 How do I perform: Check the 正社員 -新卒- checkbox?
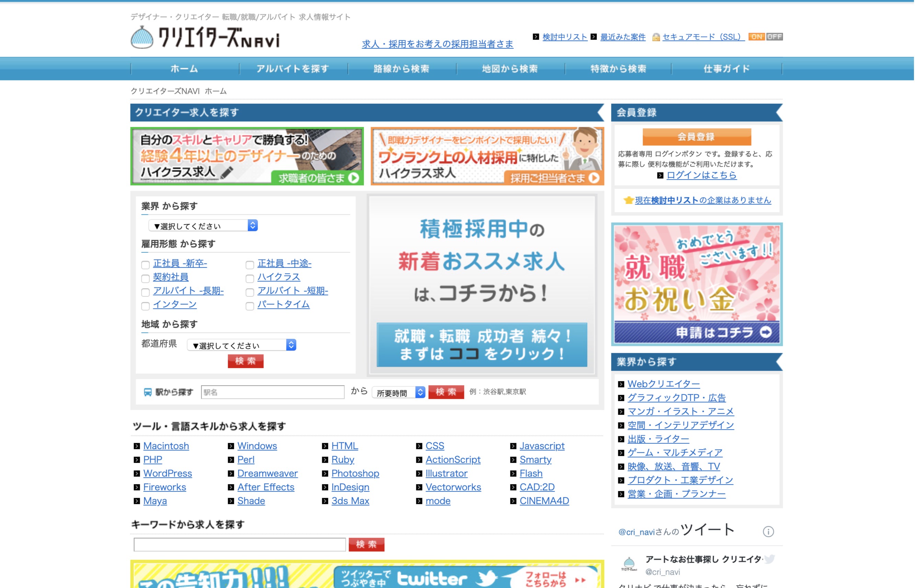(x=145, y=264)
